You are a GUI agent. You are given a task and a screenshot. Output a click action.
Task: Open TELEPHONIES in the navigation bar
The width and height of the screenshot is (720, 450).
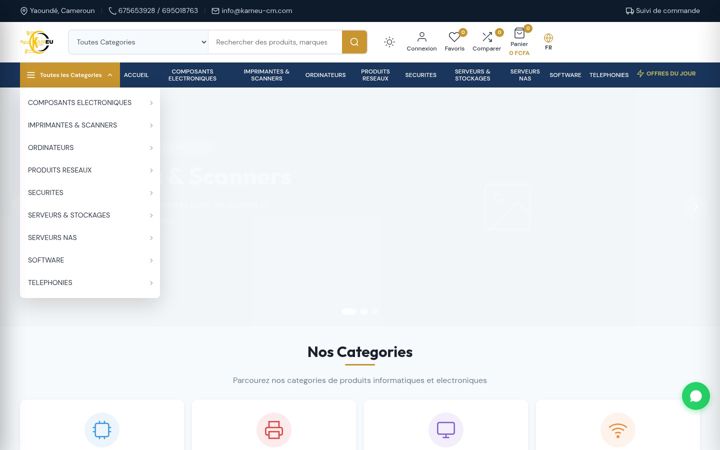pos(609,75)
